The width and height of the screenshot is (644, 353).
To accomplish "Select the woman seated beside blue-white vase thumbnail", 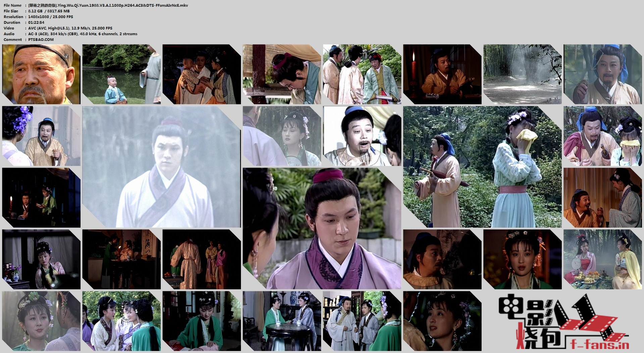I will pos(41,259).
